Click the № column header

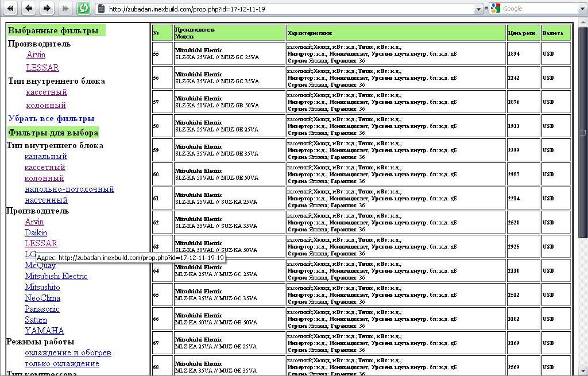[163, 33]
